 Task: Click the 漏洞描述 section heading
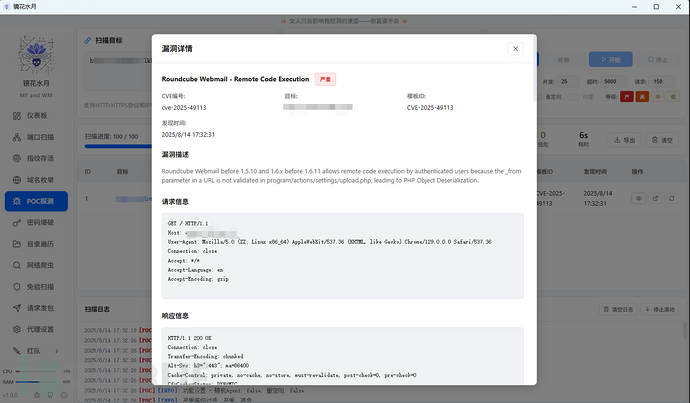[x=175, y=154]
